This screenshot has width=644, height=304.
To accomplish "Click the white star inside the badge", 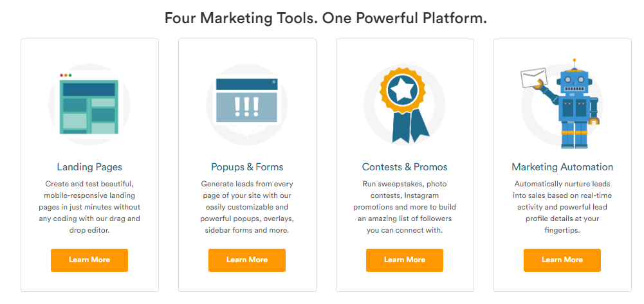I will click(400, 89).
